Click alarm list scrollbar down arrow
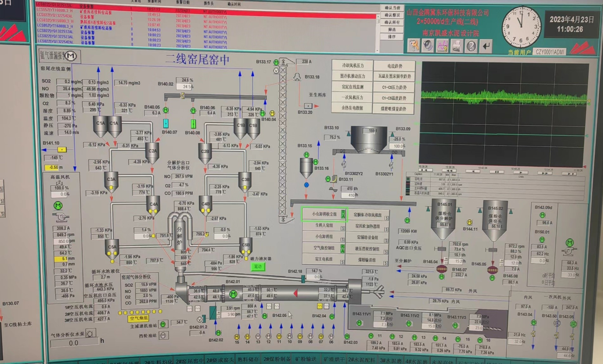Image resolution: width=603 pixels, height=364 pixels. coord(377,50)
